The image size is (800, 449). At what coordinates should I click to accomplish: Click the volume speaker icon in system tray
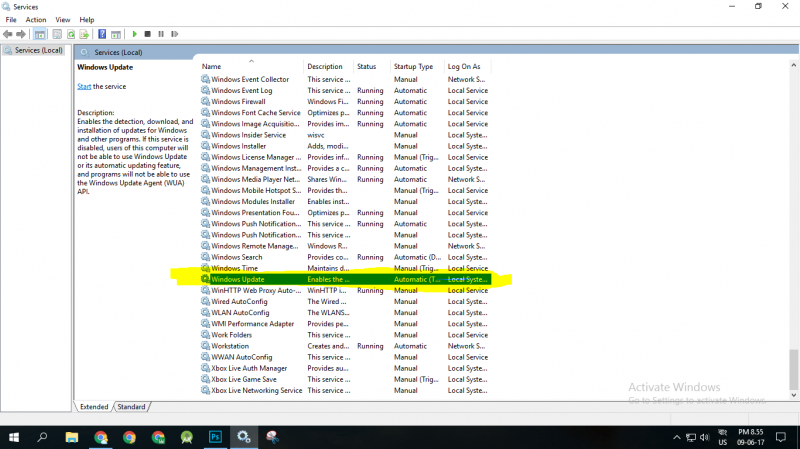click(x=705, y=437)
